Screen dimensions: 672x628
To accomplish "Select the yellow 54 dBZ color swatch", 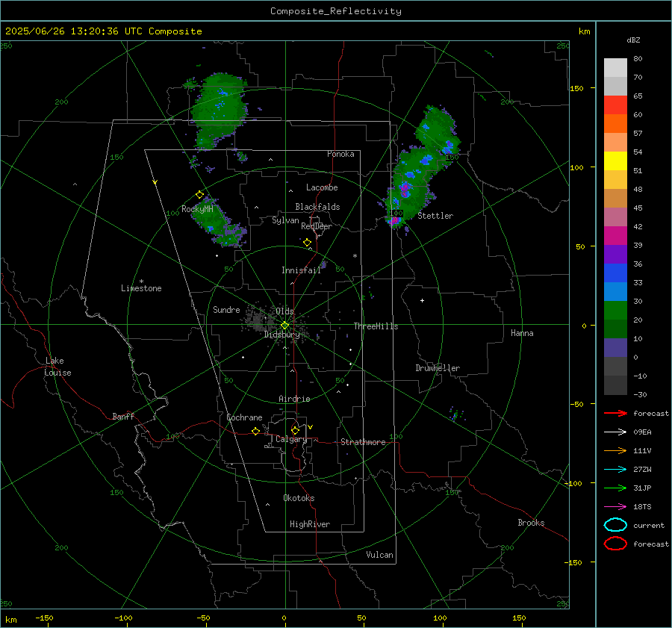I will pos(615,161).
